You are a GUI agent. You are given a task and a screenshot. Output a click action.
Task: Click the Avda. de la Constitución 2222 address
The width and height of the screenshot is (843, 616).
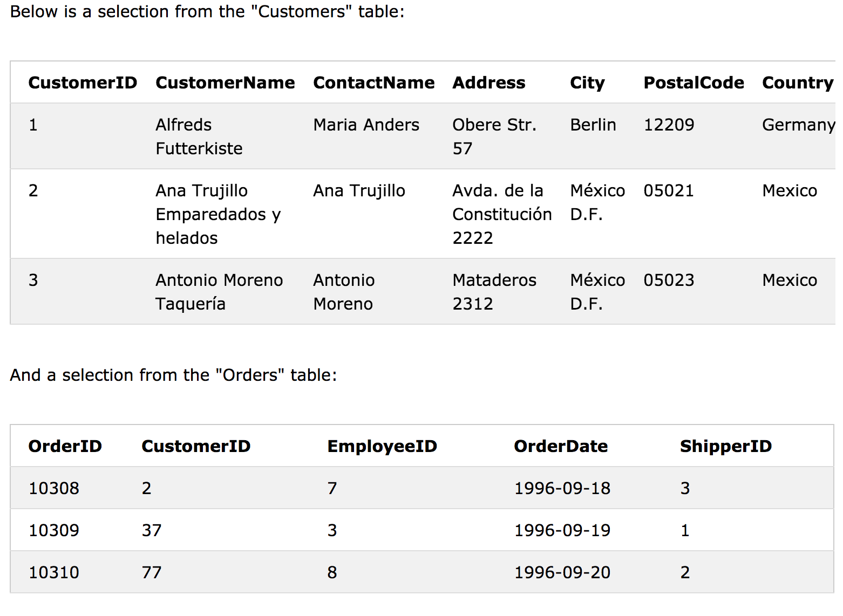click(502, 214)
